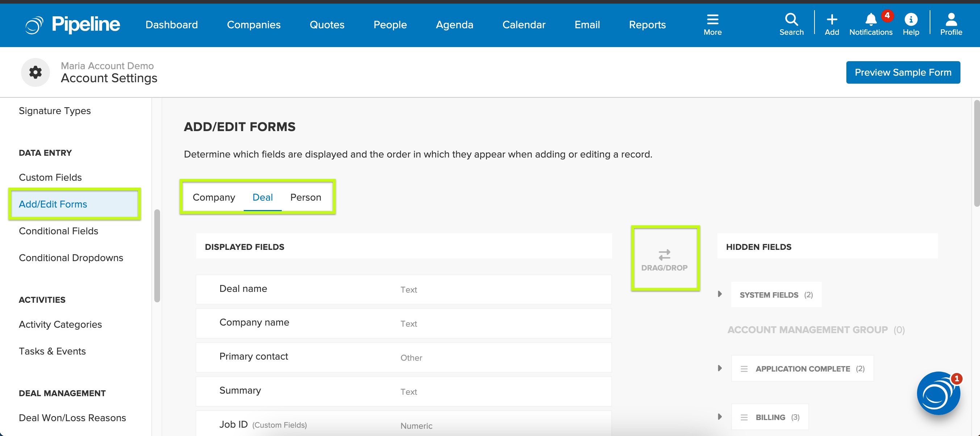Open Custom Fields settings

click(x=50, y=177)
